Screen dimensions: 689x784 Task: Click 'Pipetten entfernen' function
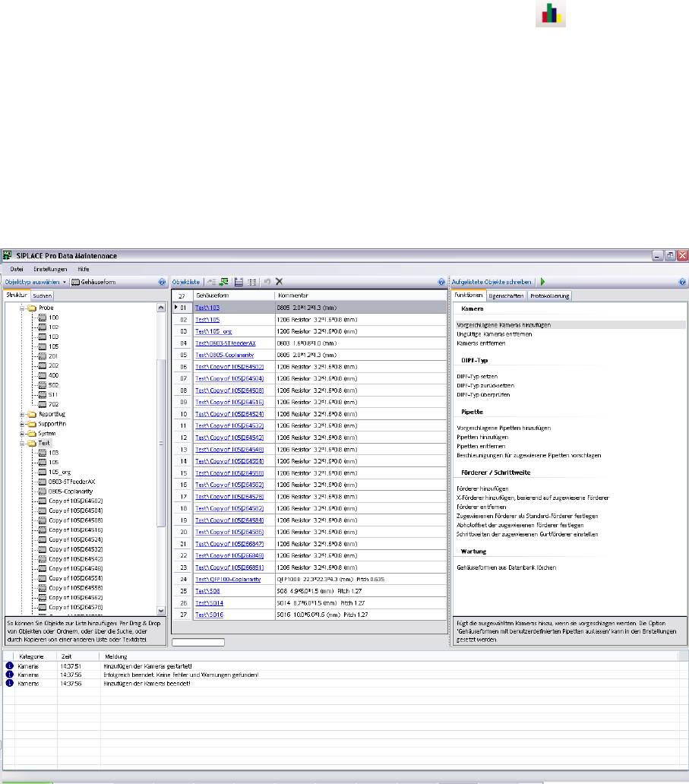[481, 447]
